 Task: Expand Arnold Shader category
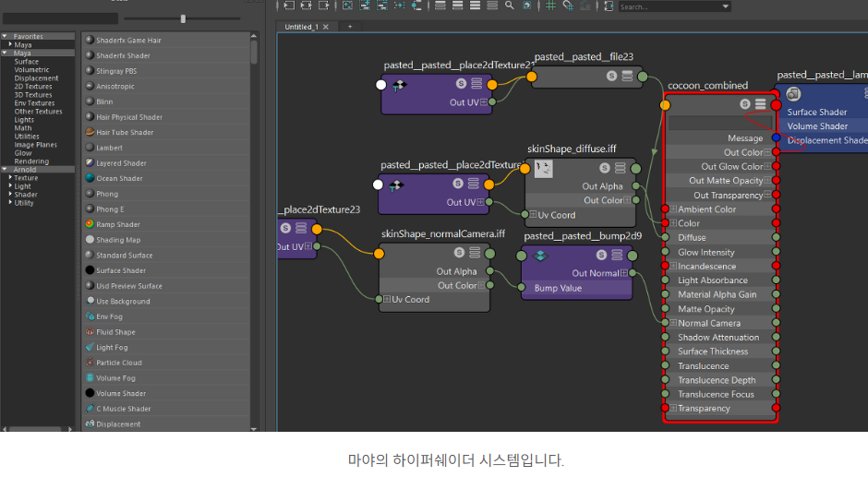tap(10, 195)
